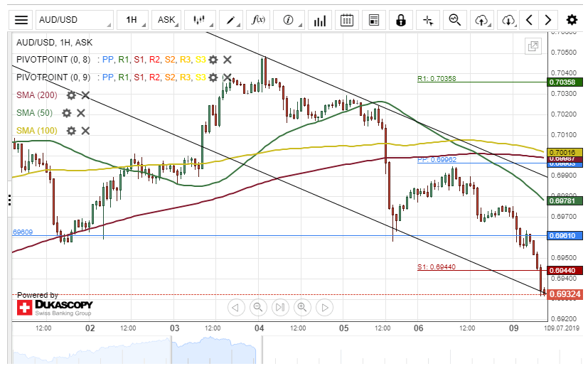Image resolution: width=588 pixels, height=371 pixels.
Task: Click the 69609 horizontal line label
Action: point(23,232)
